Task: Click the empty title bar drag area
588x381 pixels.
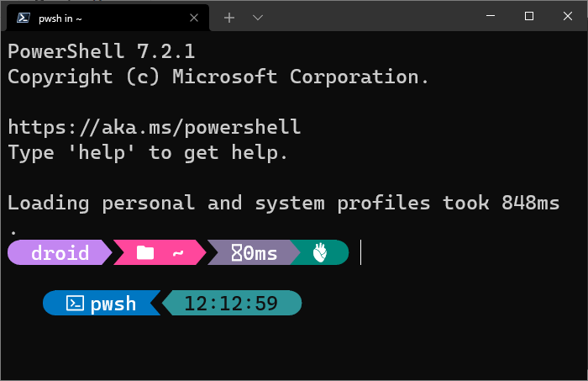Action: [371, 18]
